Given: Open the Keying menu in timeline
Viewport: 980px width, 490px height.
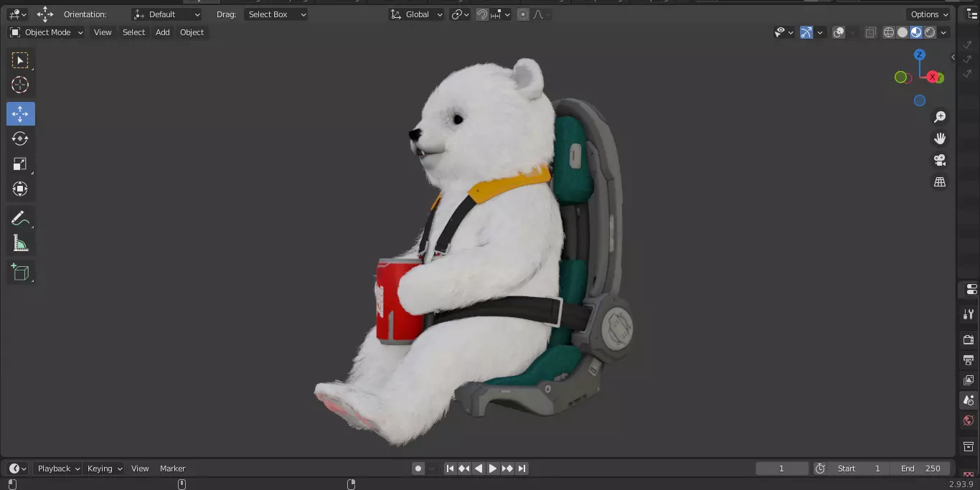Looking at the screenshot, I should pyautogui.click(x=104, y=468).
